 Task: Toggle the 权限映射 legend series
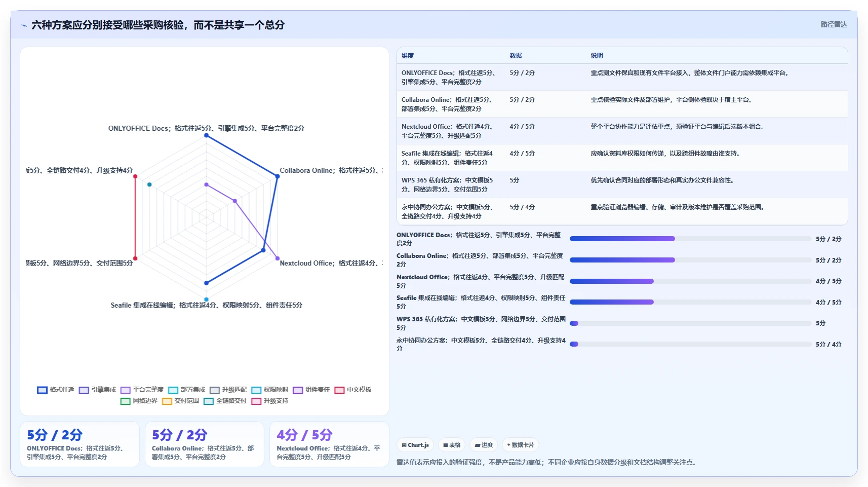click(269, 390)
